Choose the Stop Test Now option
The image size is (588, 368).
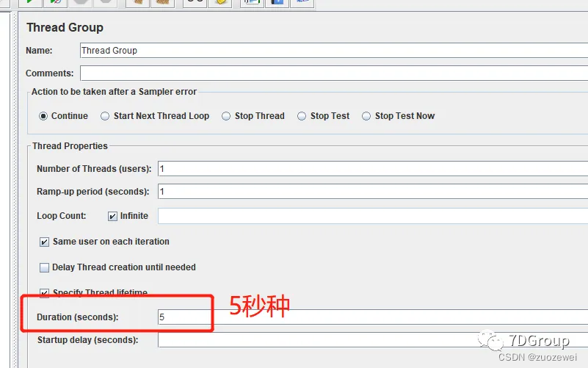tap(366, 116)
